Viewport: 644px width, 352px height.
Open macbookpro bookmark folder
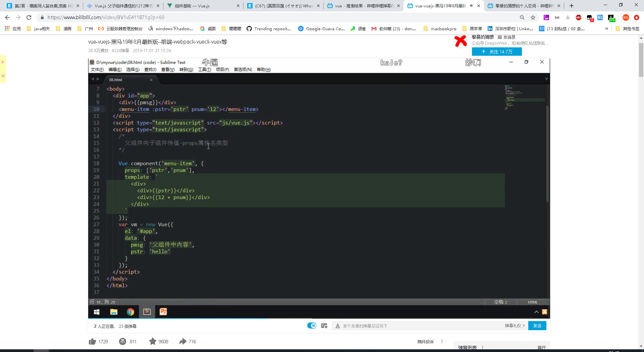440,29
